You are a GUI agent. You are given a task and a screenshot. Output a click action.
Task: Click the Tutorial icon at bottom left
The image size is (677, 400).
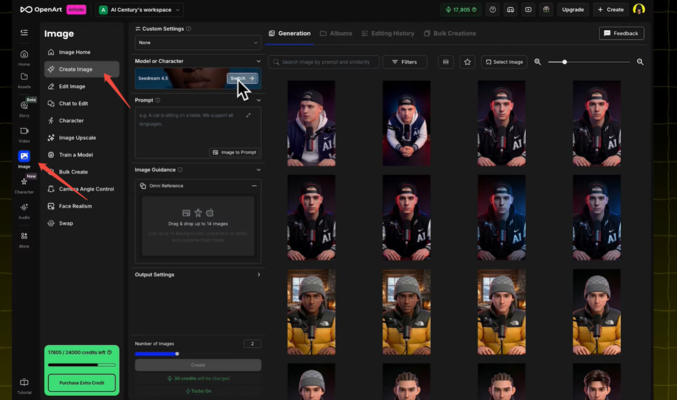tap(24, 383)
